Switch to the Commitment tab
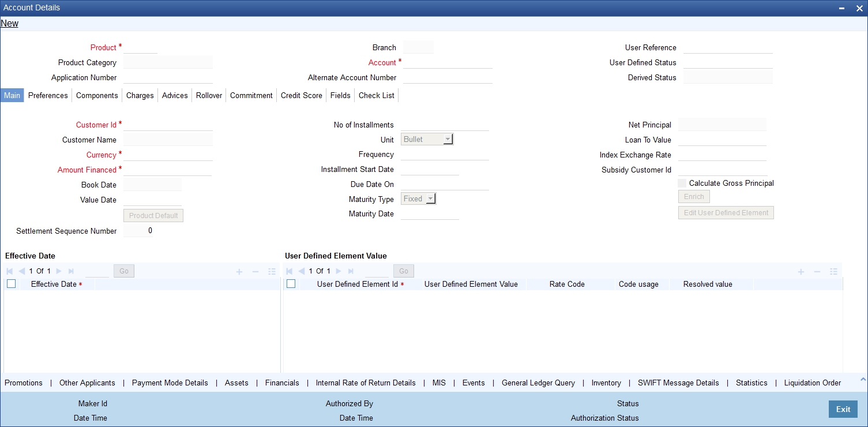The width and height of the screenshot is (868, 427). coord(251,95)
